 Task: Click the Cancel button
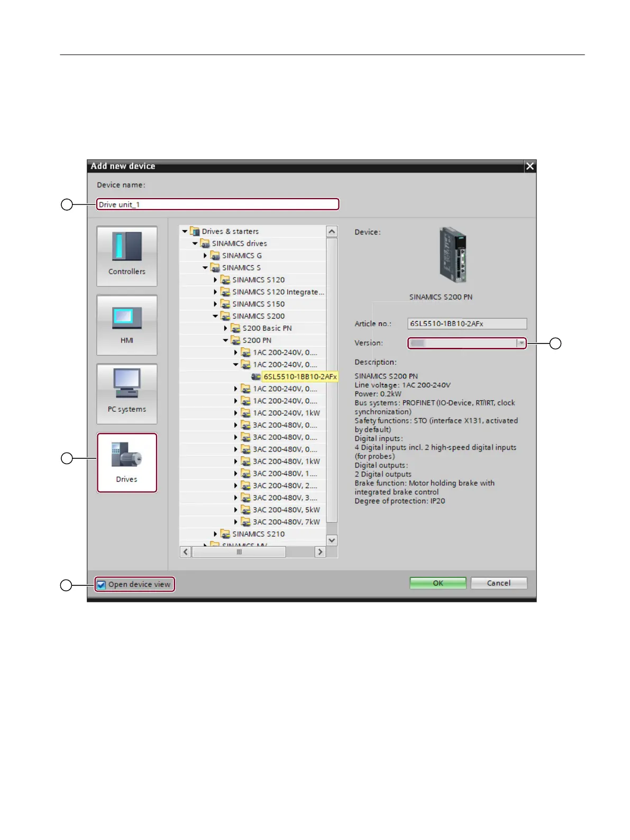tap(499, 583)
